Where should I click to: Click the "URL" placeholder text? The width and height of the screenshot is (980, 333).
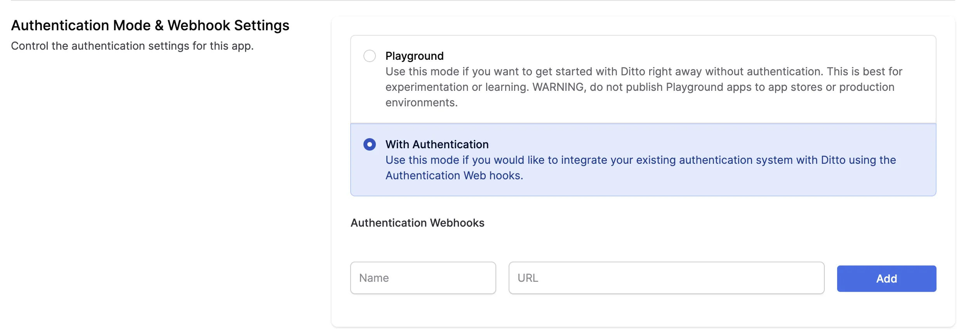528,278
